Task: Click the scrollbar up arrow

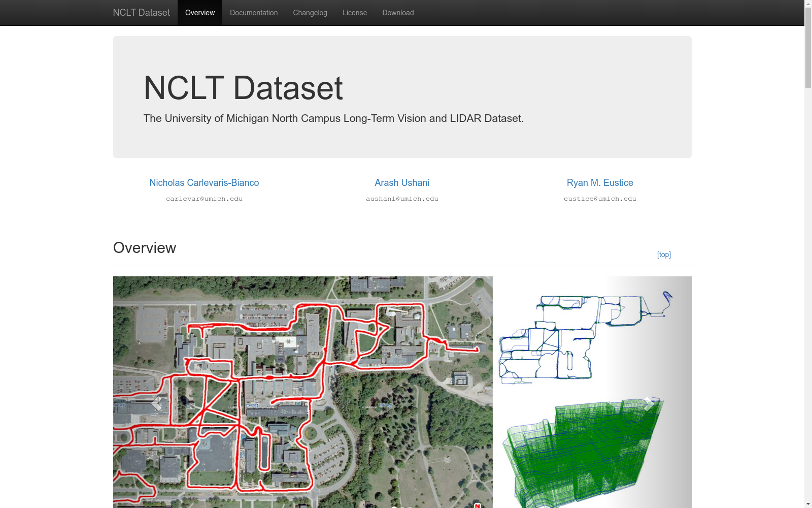Action: (x=808, y=4)
